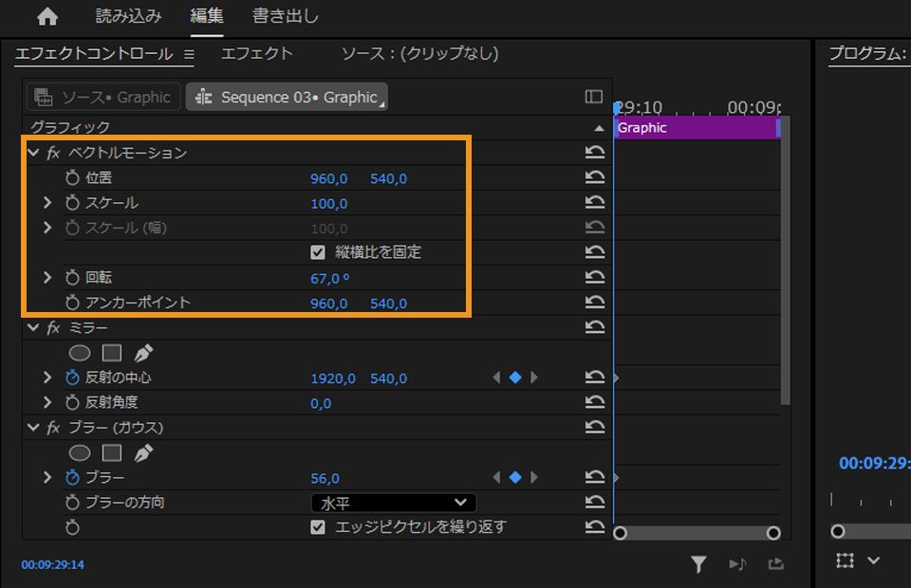Switch to the エフェクト tab
Viewport: 911px width, 588px height.
click(x=256, y=54)
